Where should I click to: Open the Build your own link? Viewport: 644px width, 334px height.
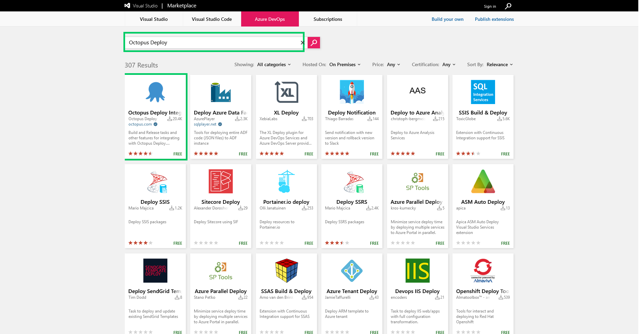[x=447, y=19]
